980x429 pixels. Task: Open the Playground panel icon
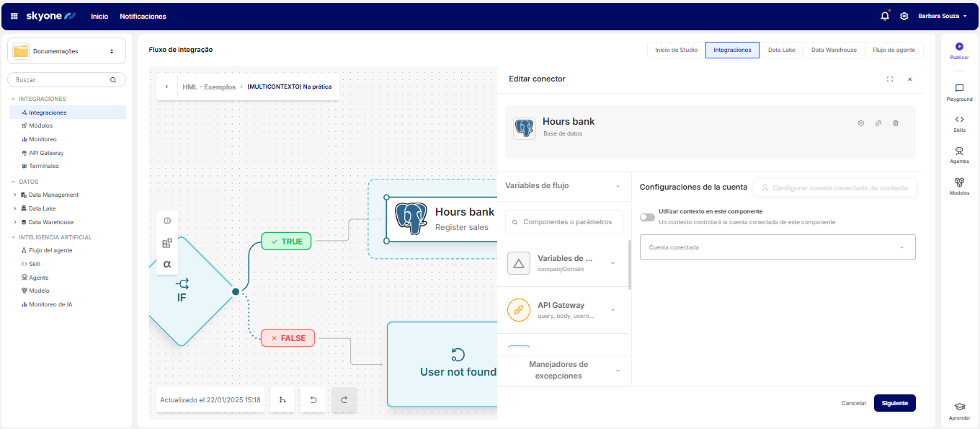coord(959,88)
